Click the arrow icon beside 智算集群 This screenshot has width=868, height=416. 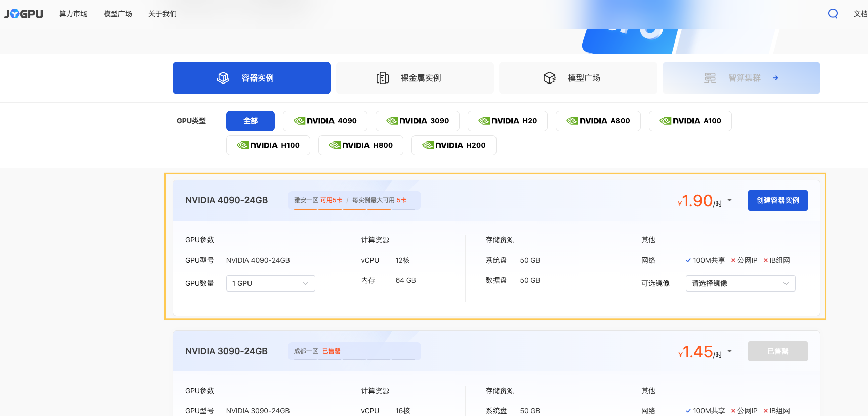tap(775, 78)
